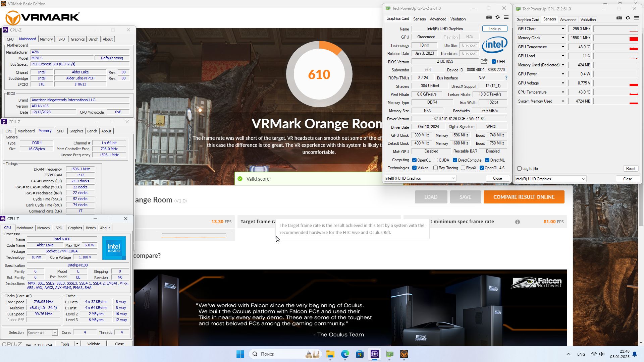The image size is (644, 362).
Task: Enable Log to file checkbox
Action: pos(519,169)
